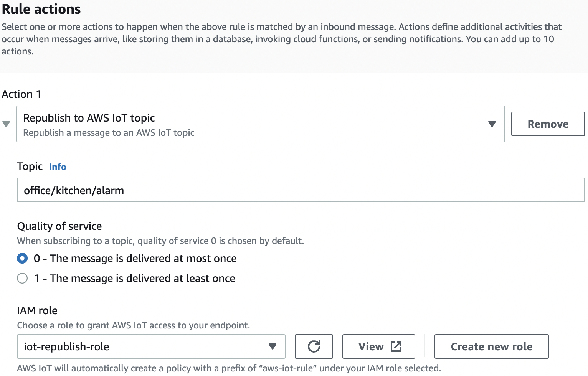Viewport: 588px width, 376px height.
Task: Open the iot-republish-role IAM role dropdown
Action: pyautogui.click(x=151, y=346)
